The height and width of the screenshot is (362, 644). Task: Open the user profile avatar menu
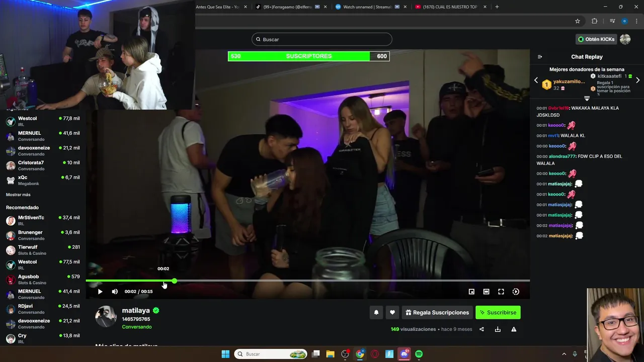(625, 39)
